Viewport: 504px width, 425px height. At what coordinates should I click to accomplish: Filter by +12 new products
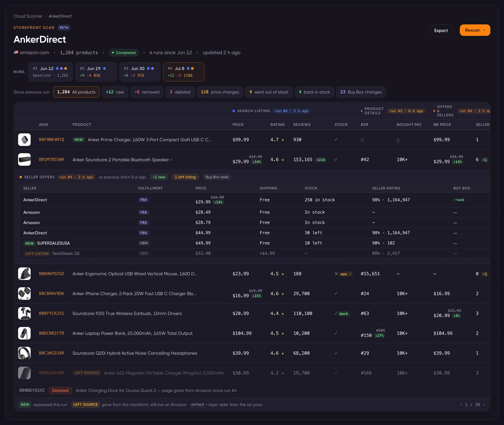click(115, 92)
